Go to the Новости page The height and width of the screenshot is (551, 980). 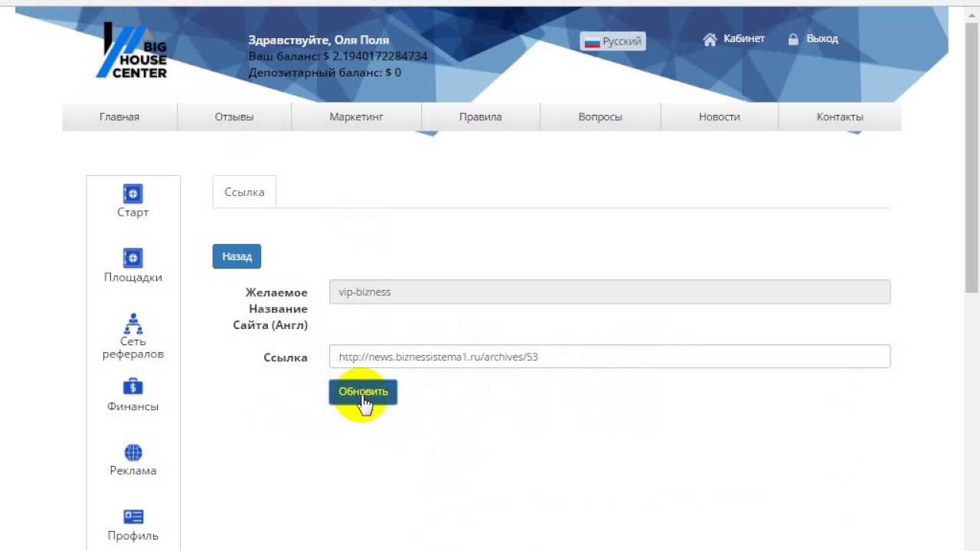point(719,117)
